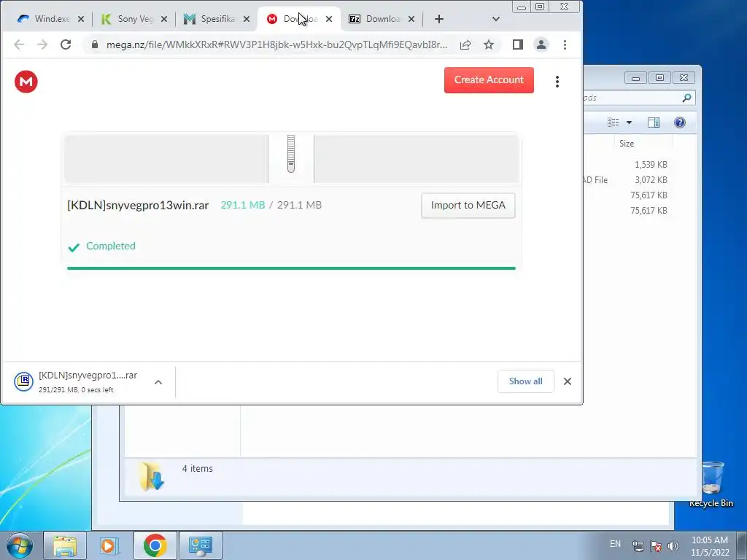Open Recycle Bin on desktop
The width and height of the screenshot is (747, 560).
coord(711,484)
